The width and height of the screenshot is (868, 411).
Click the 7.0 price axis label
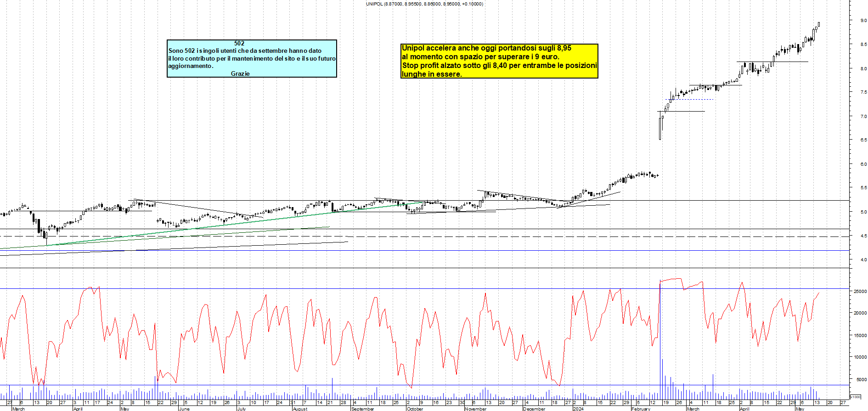point(863,116)
